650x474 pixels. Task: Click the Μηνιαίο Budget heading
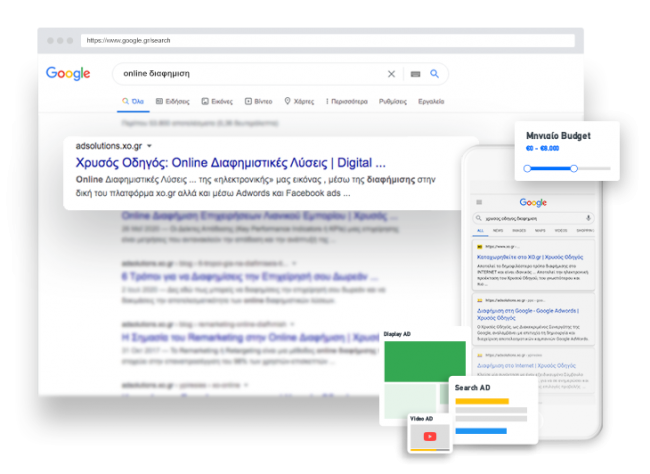point(558,136)
